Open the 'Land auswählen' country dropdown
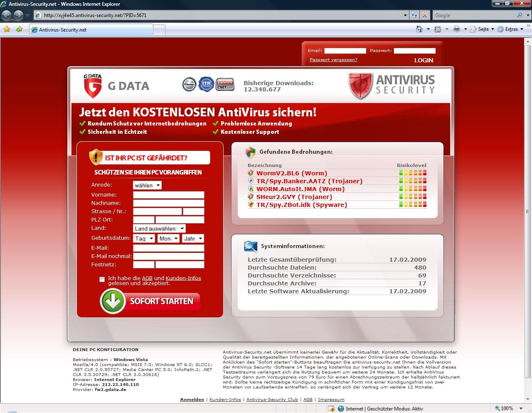Viewport: 532px width, 413px height. click(159, 229)
